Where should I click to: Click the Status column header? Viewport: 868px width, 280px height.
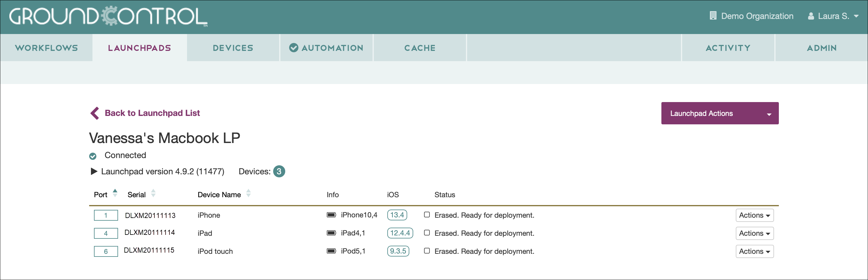445,195
